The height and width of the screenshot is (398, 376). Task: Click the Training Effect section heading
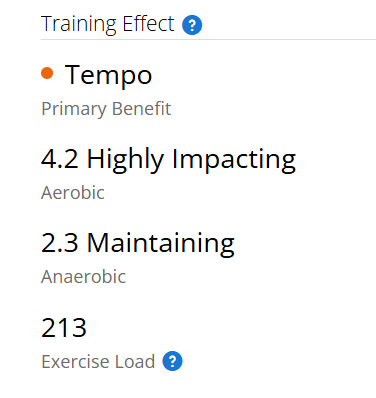click(107, 24)
